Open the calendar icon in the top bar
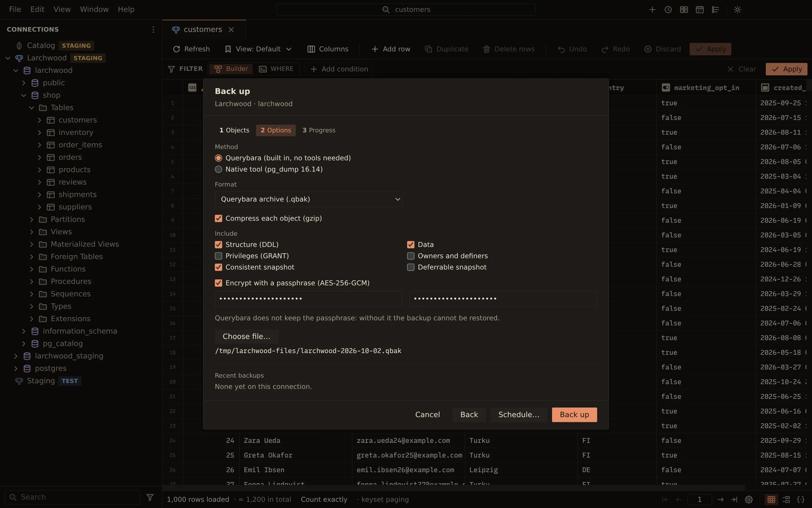Screen dimensions: 812x508 700,10
